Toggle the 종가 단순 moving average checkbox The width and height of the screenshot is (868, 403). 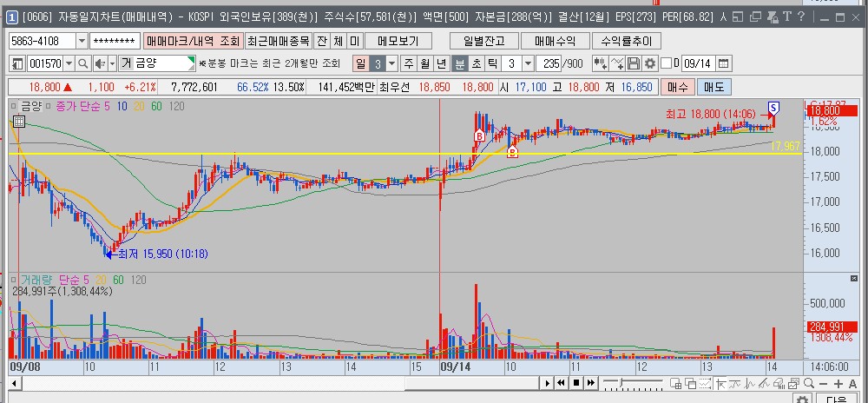pyautogui.click(x=49, y=106)
